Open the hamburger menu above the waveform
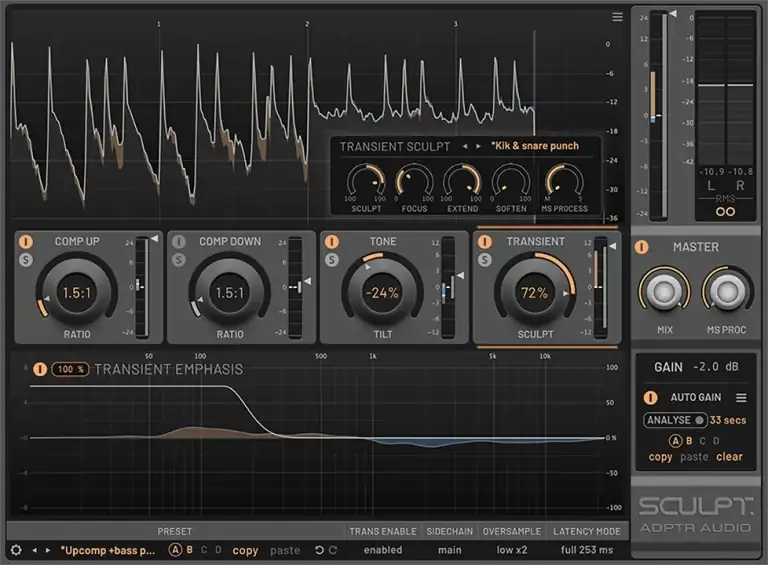Viewport: 768px width, 565px height. 617,17
